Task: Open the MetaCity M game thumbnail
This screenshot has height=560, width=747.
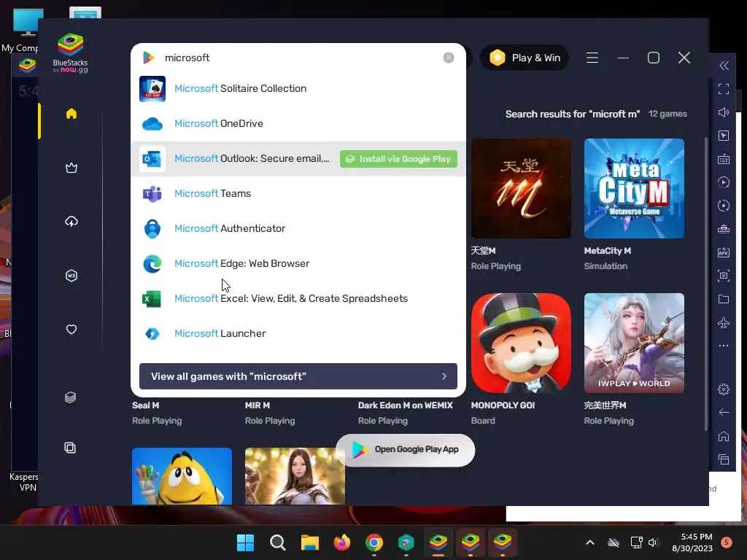Action: pos(634,189)
